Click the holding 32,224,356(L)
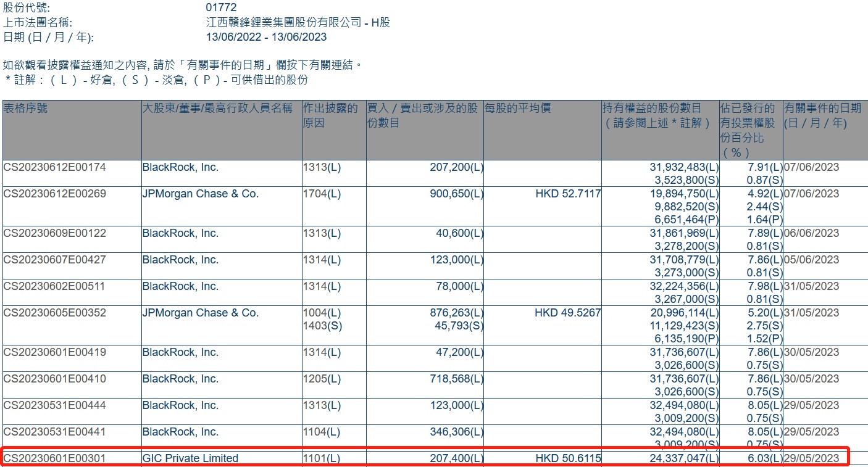 click(685, 286)
